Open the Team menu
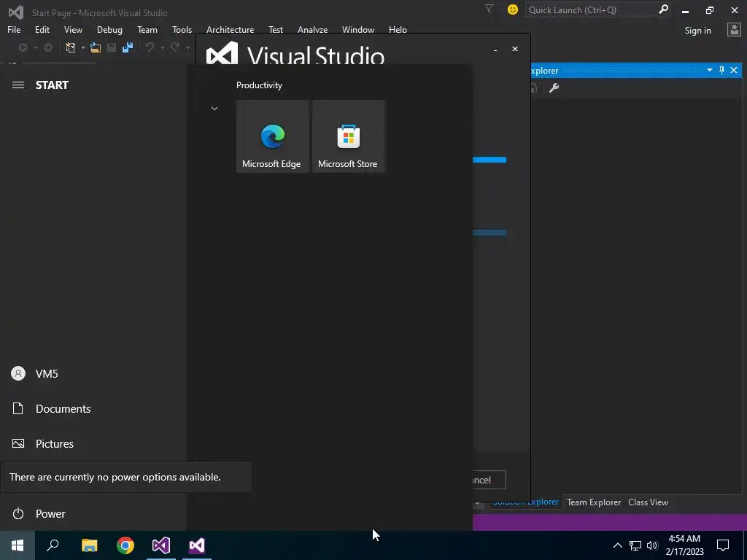Screen dimensions: 747x560 pos(147,29)
